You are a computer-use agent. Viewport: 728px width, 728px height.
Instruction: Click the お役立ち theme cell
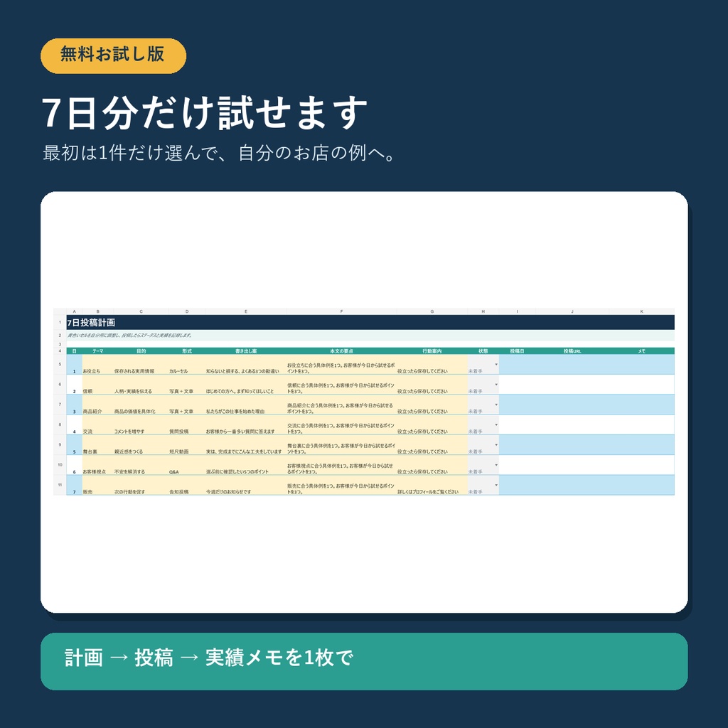(97, 365)
